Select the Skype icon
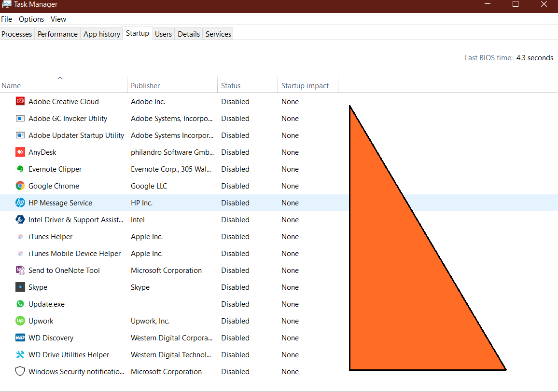558x392 pixels. [20, 287]
